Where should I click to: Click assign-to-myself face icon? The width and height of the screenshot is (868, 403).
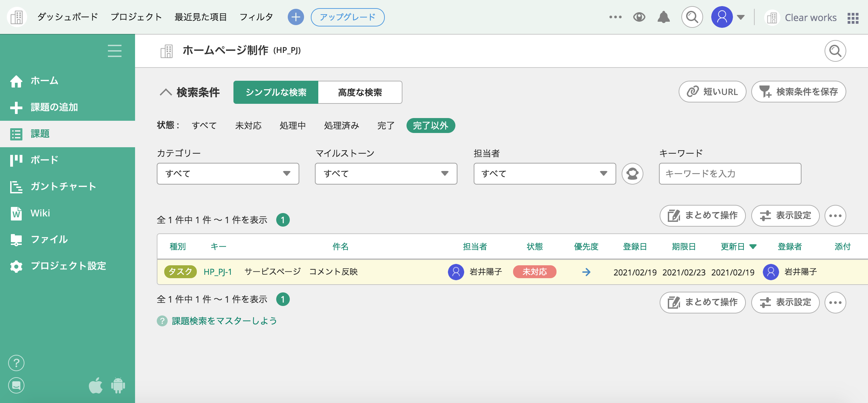632,174
